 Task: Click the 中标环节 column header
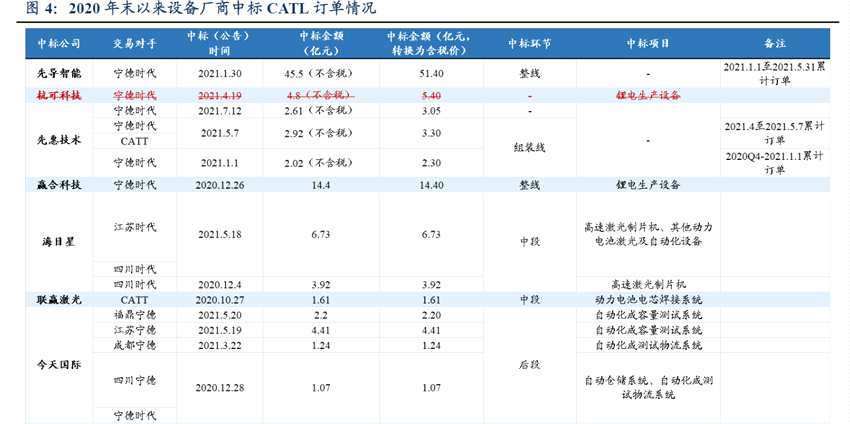[x=529, y=44]
